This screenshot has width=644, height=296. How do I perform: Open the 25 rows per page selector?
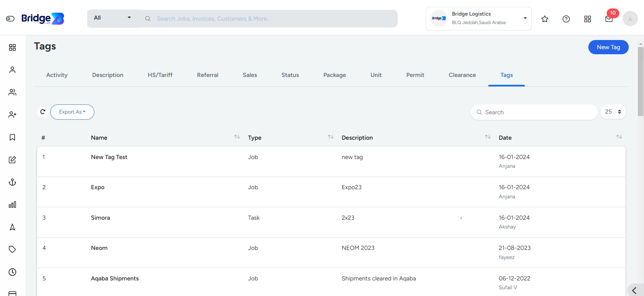(x=613, y=112)
